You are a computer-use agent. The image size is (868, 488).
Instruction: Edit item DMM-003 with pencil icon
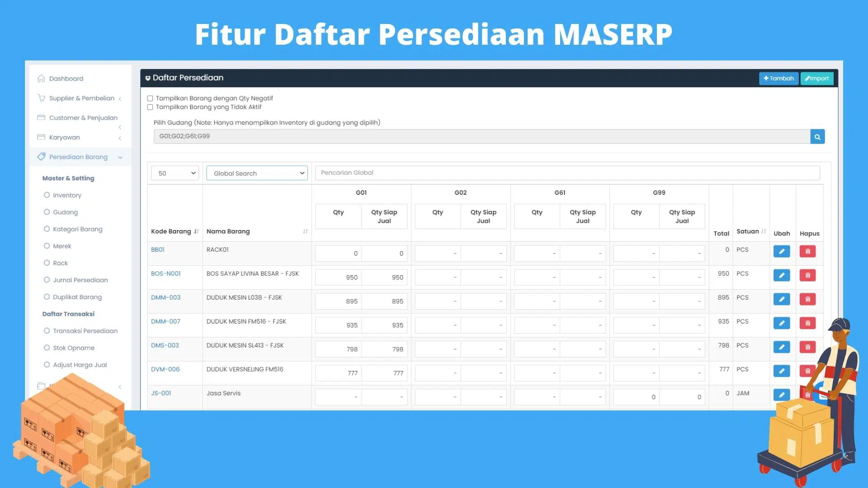pyautogui.click(x=782, y=299)
